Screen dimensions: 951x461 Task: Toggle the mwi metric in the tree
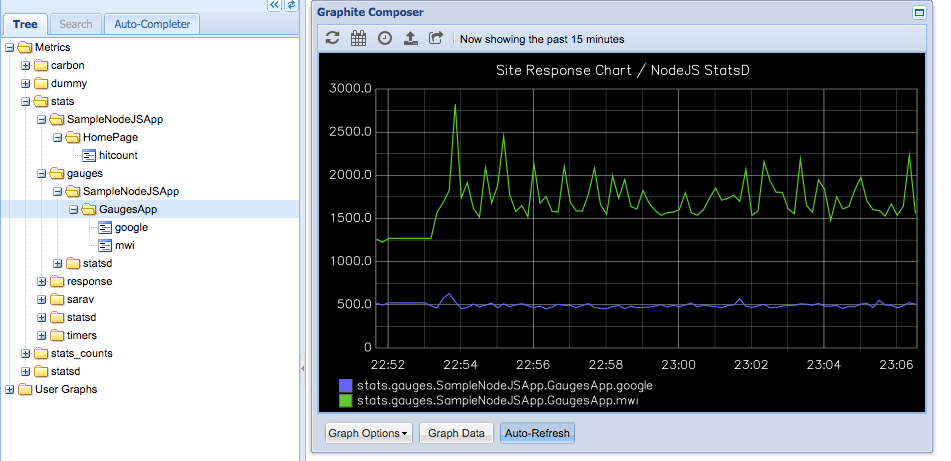coord(124,245)
